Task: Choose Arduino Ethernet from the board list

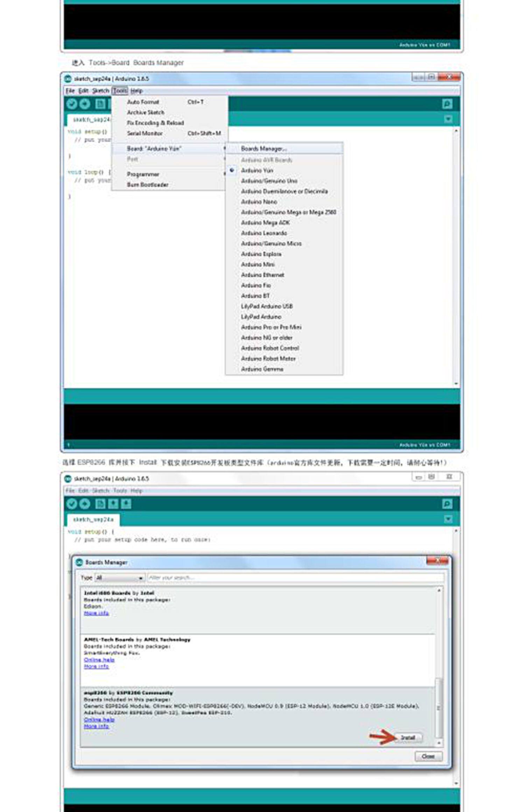Action: pos(262,275)
